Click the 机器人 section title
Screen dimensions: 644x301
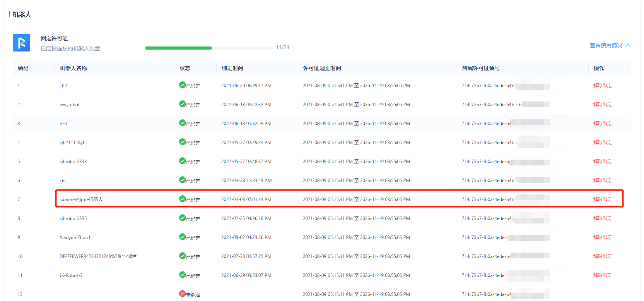point(22,14)
